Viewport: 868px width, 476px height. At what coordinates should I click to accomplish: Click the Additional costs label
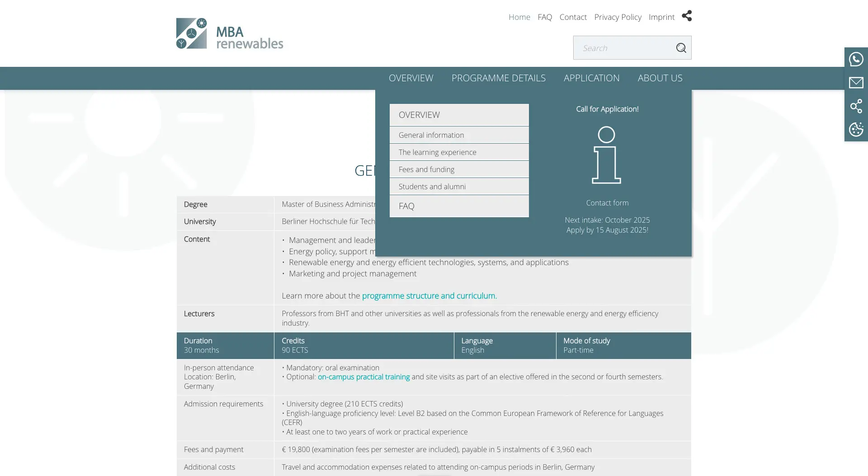209,467
